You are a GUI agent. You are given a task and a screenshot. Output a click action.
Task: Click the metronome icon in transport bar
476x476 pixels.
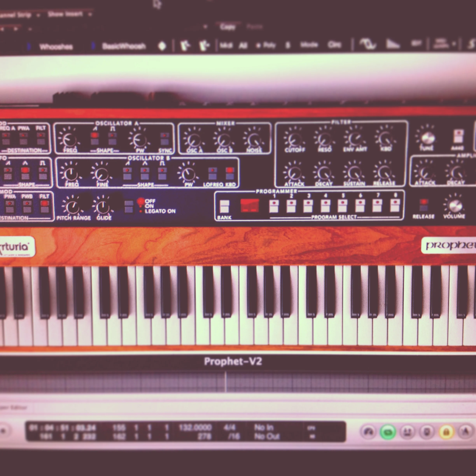click(465, 432)
